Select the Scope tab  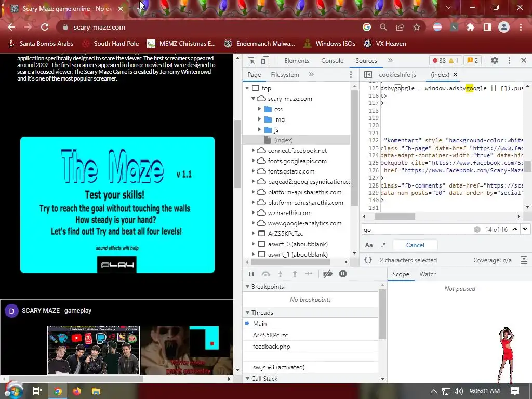(401, 274)
